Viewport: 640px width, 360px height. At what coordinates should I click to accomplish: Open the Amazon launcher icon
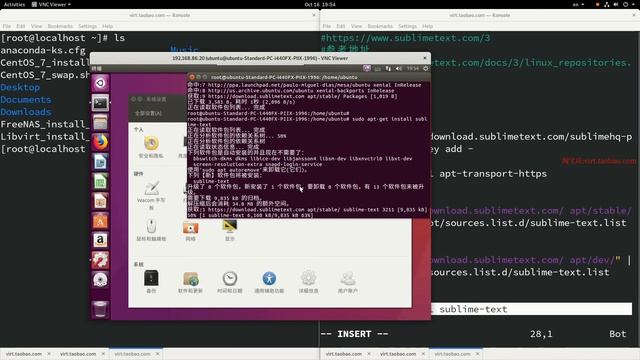coord(100,240)
